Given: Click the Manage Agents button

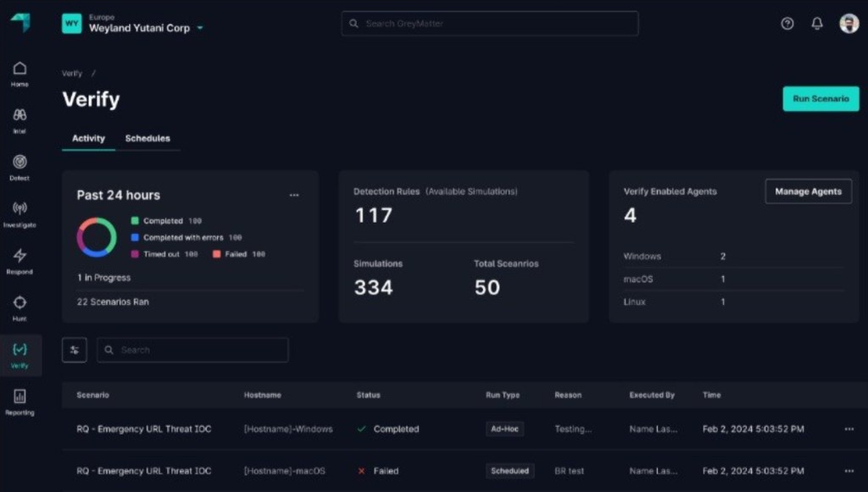Looking at the screenshot, I should click(x=808, y=191).
